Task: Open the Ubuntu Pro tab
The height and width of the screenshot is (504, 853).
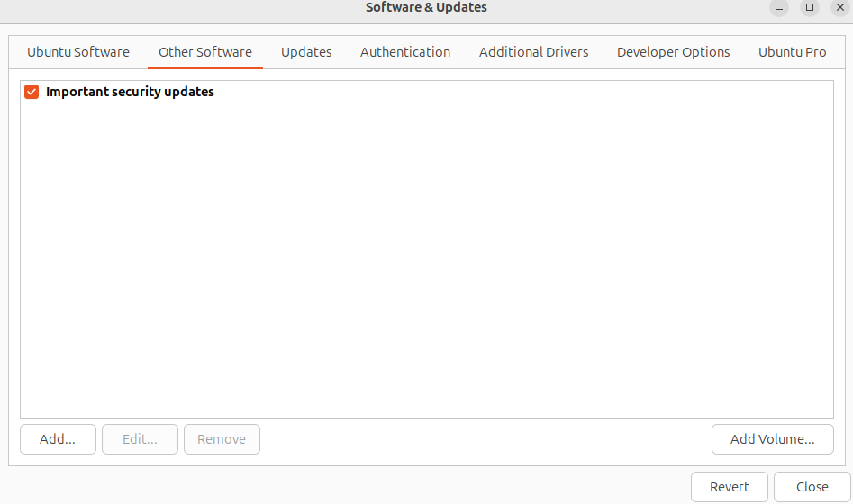Action: (x=792, y=52)
